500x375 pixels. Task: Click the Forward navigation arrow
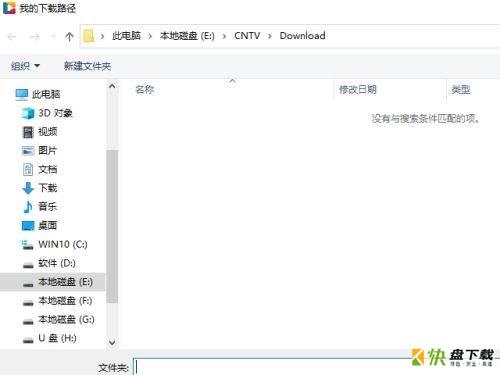35,36
